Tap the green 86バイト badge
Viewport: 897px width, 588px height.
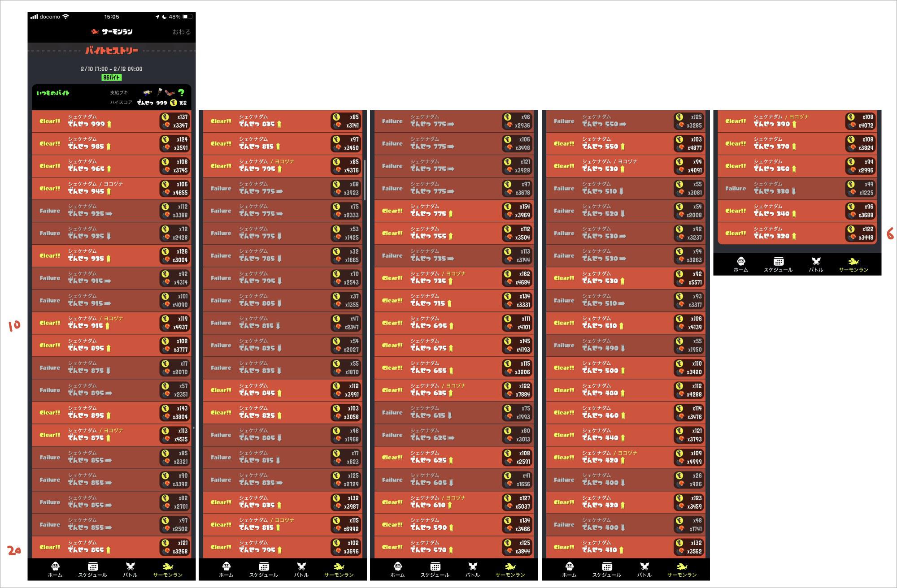click(112, 78)
